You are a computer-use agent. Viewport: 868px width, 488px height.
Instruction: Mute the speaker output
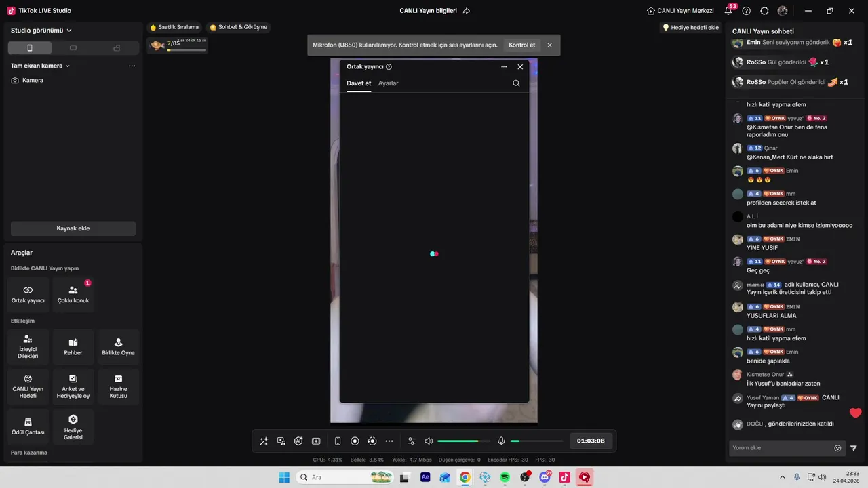[429, 441]
